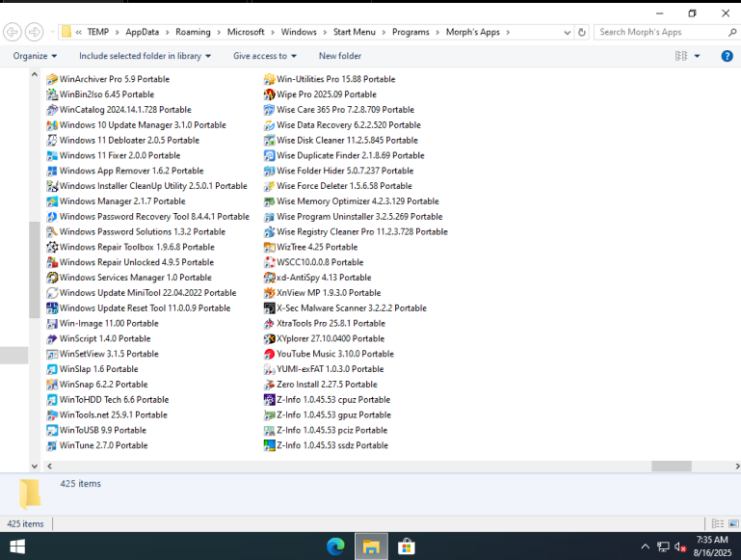741x560 pixels.
Task: Go forward with the Forward arrow
Action: click(34, 32)
